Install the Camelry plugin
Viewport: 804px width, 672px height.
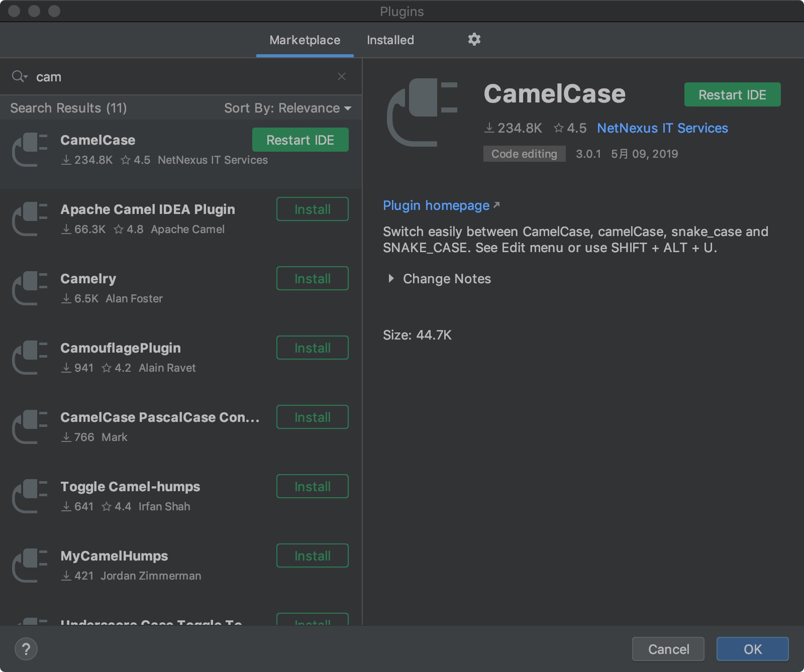(x=312, y=278)
